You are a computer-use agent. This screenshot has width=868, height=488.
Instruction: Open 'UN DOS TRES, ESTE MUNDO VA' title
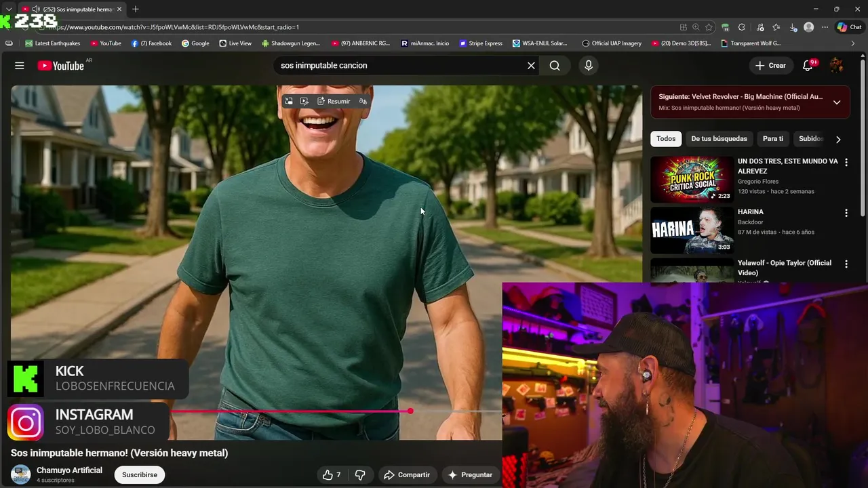pos(788,166)
